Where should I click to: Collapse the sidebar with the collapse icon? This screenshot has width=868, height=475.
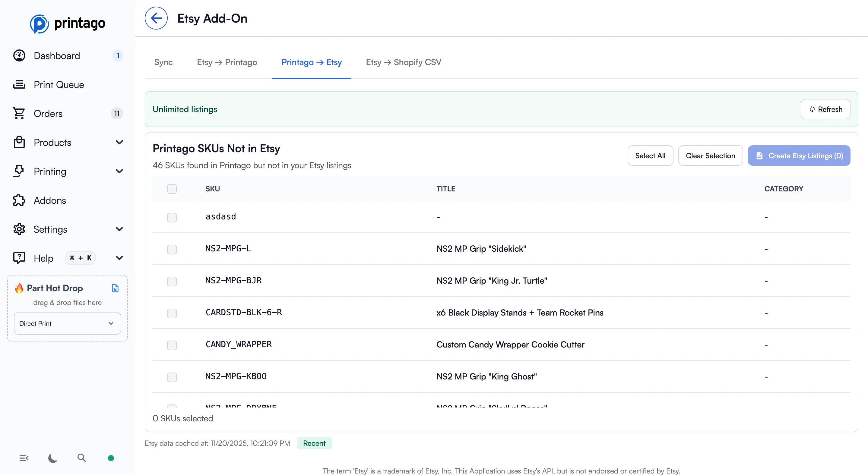(x=24, y=458)
